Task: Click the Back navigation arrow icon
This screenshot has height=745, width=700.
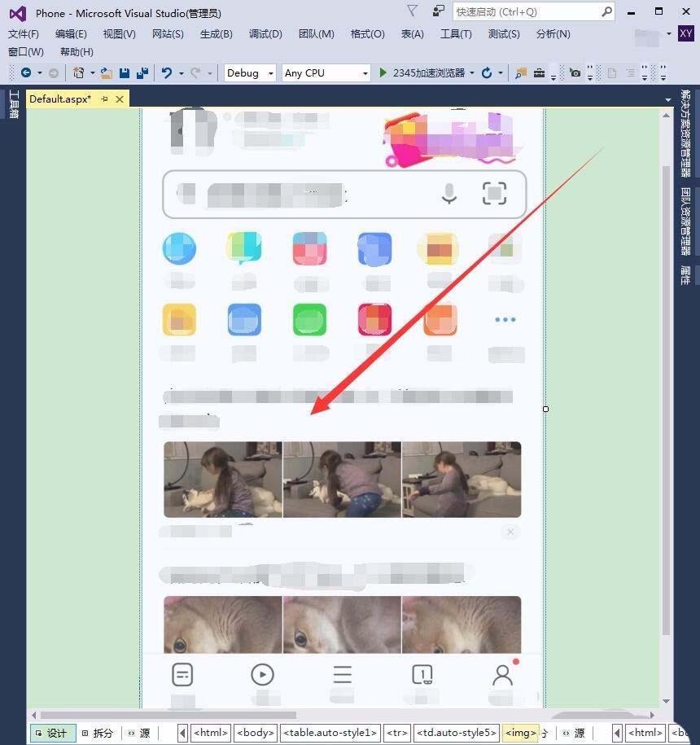Action: (25, 72)
